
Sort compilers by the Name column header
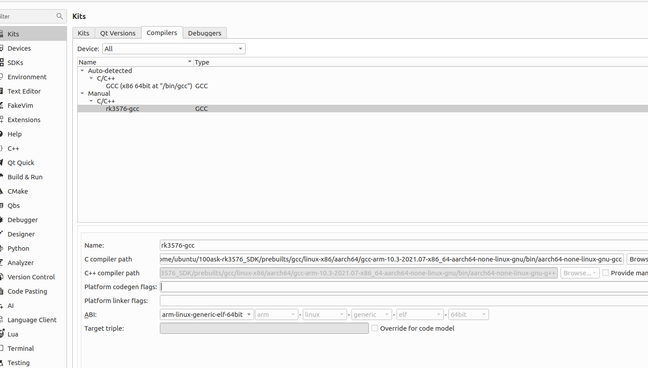pyautogui.click(x=135, y=62)
